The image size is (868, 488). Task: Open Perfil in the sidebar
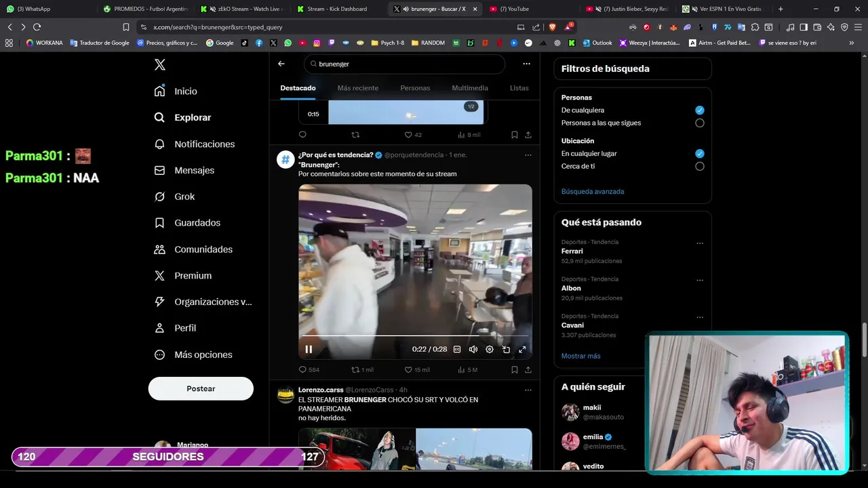click(x=175, y=328)
